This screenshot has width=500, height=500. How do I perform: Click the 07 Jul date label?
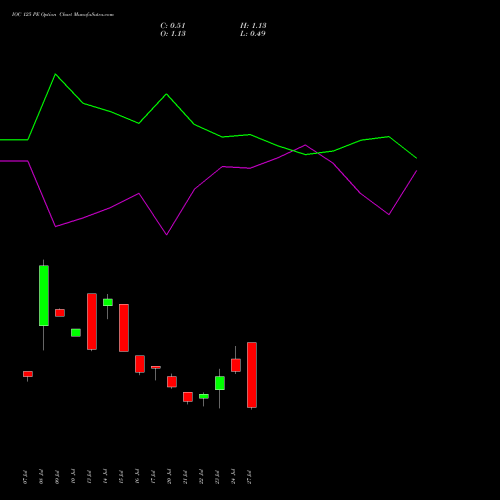25,477
